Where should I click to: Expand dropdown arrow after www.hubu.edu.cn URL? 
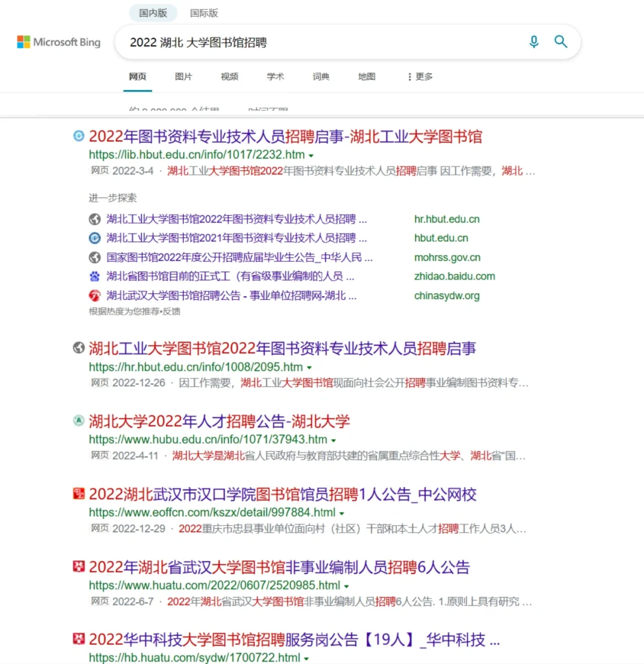point(333,441)
